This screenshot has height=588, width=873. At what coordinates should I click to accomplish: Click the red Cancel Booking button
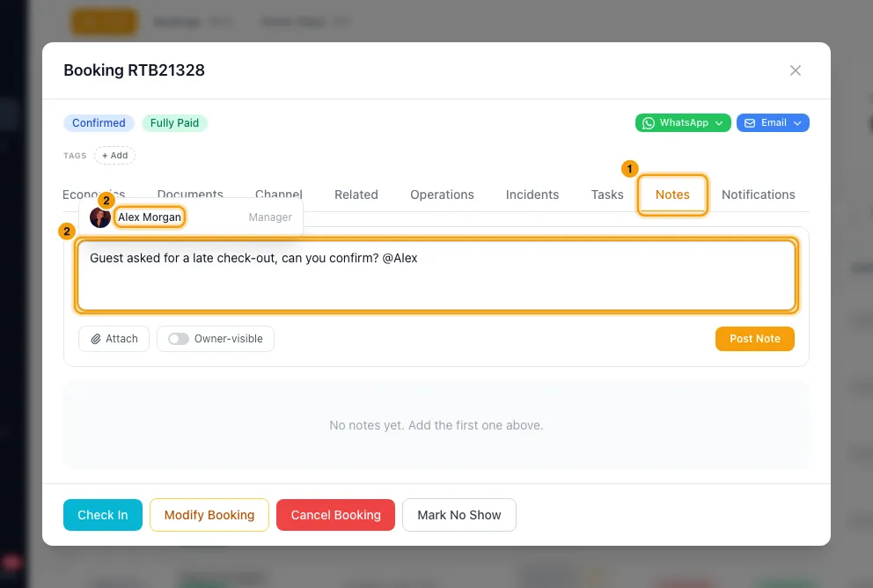pyautogui.click(x=335, y=515)
